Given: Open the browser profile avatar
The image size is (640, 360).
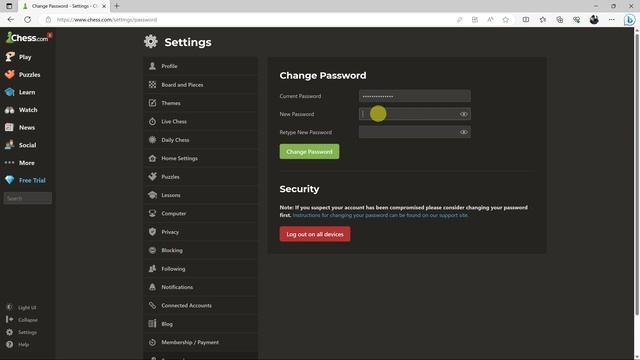Looking at the screenshot, I should (594, 20).
